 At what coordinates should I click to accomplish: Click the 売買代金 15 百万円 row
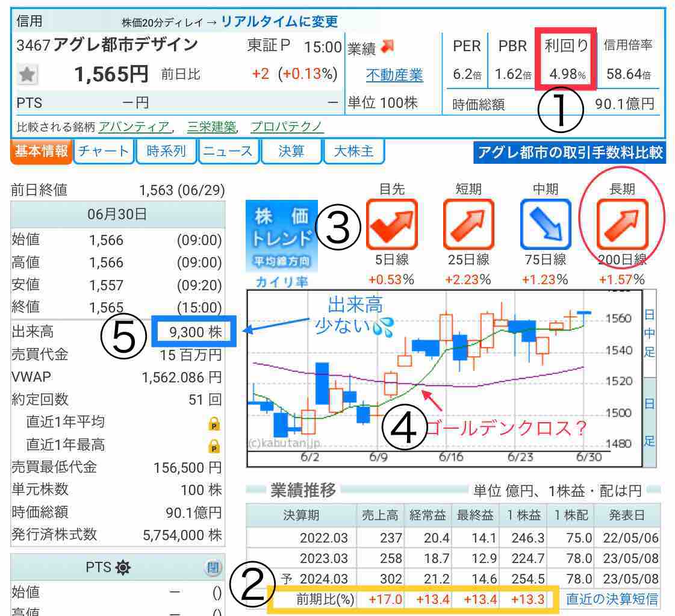117,355
